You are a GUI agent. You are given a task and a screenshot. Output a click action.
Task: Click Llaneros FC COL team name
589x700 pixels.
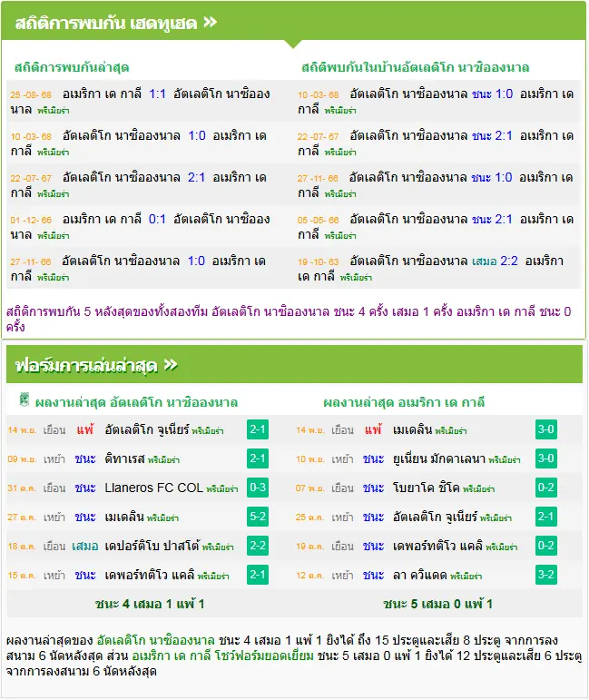(153, 488)
